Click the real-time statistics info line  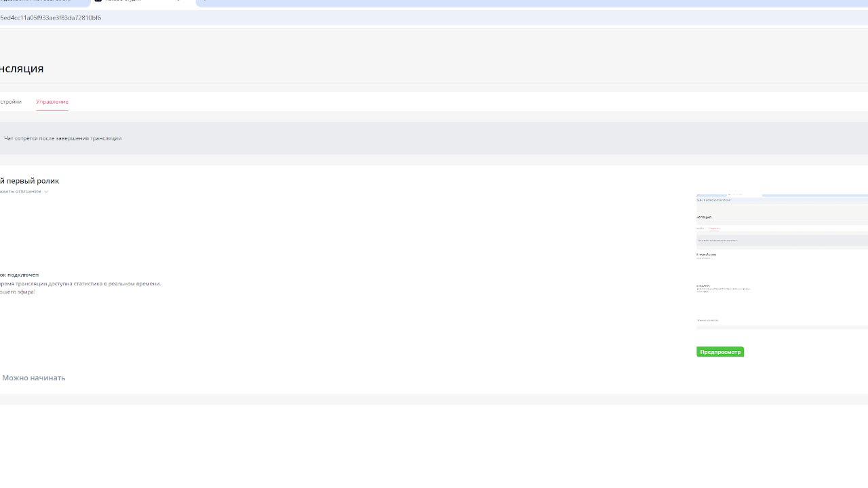click(81, 284)
